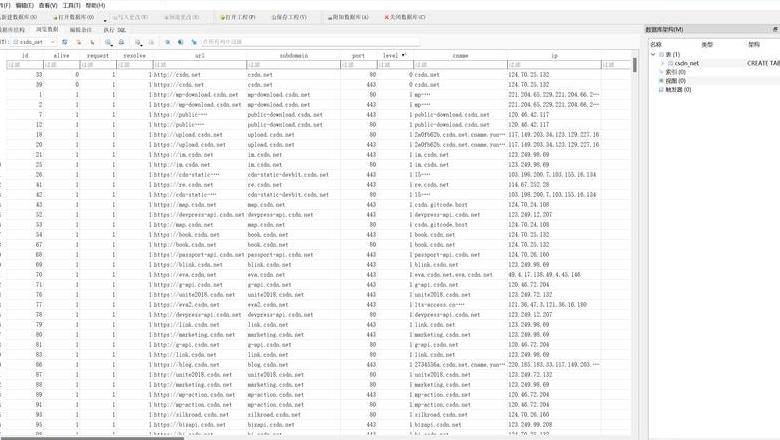Viewport: 780px width, 440px height.
Task: Focus the filter field under id column
Action: pyautogui.click(x=25, y=65)
